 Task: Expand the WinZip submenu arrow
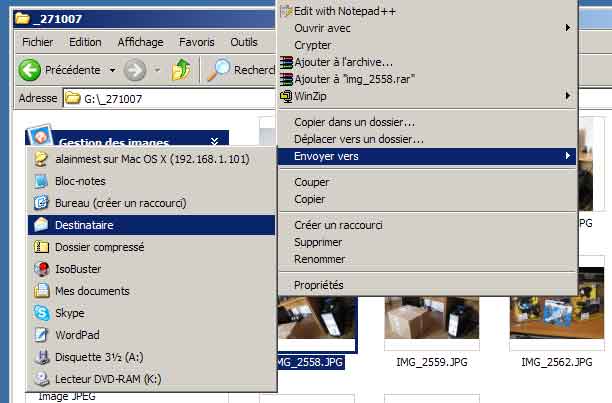(568, 95)
